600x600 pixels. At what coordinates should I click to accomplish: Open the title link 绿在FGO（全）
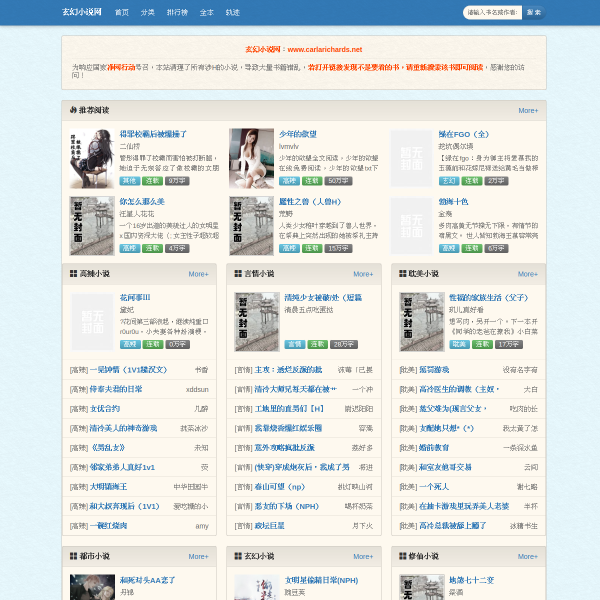(464, 134)
